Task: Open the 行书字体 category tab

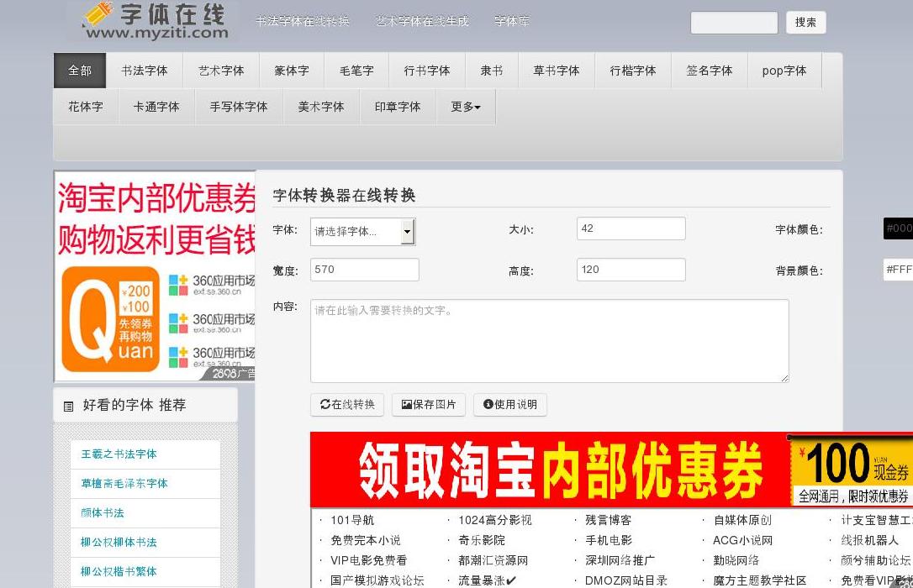Action: [x=427, y=71]
